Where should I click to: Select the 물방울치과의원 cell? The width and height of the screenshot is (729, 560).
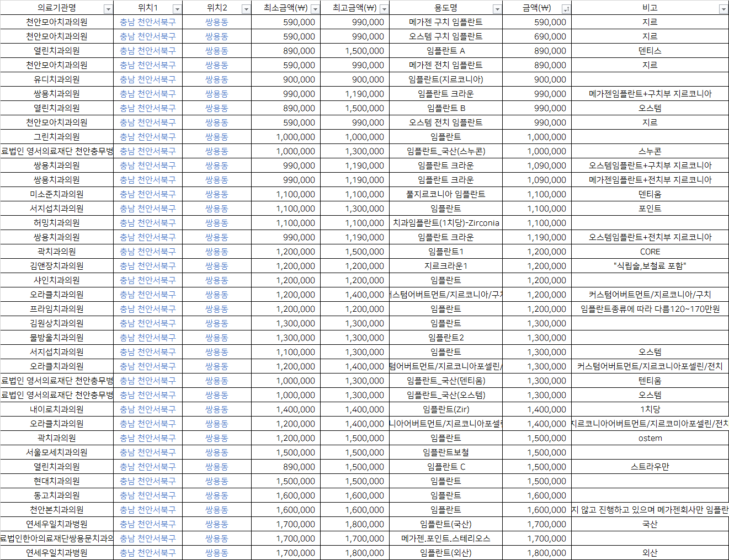point(57,338)
